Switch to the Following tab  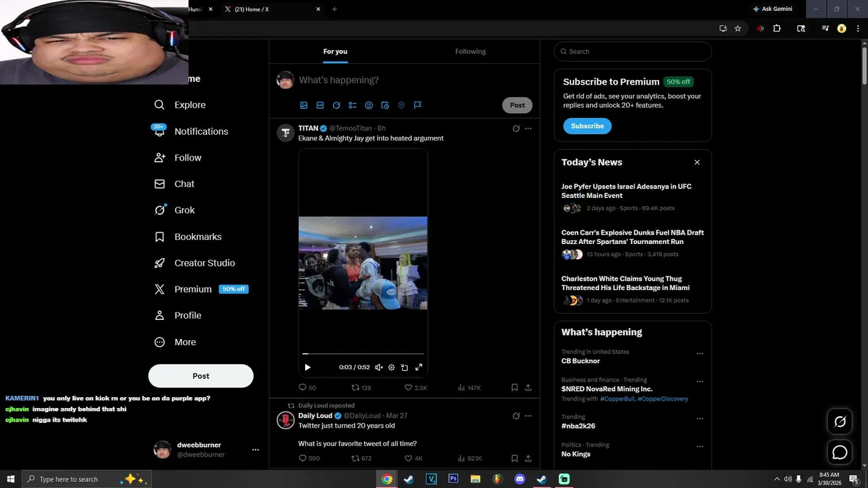coord(471,52)
